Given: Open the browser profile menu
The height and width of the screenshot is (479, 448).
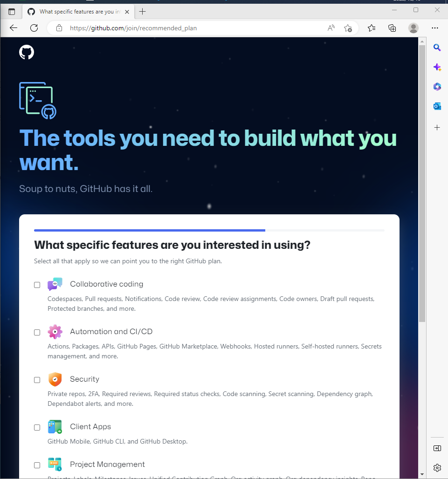Looking at the screenshot, I should pyautogui.click(x=413, y=28).
